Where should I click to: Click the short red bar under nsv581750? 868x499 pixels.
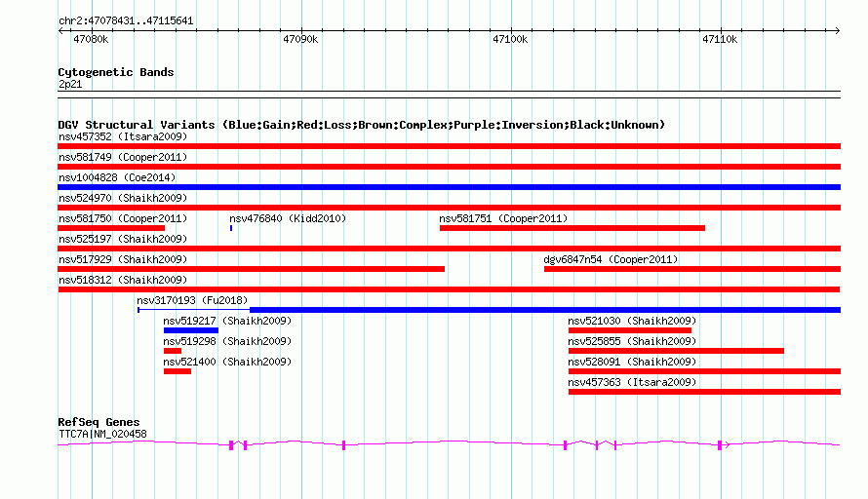[111, 228]
